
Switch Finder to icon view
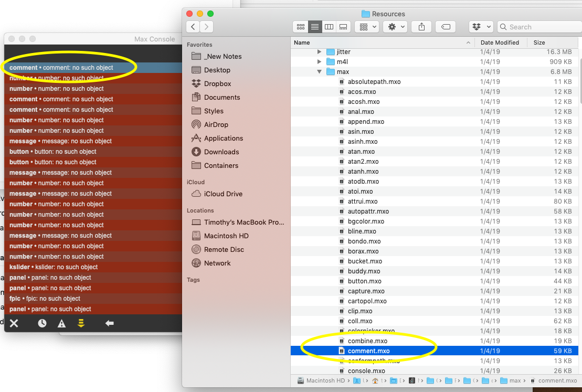coord(301,27)
